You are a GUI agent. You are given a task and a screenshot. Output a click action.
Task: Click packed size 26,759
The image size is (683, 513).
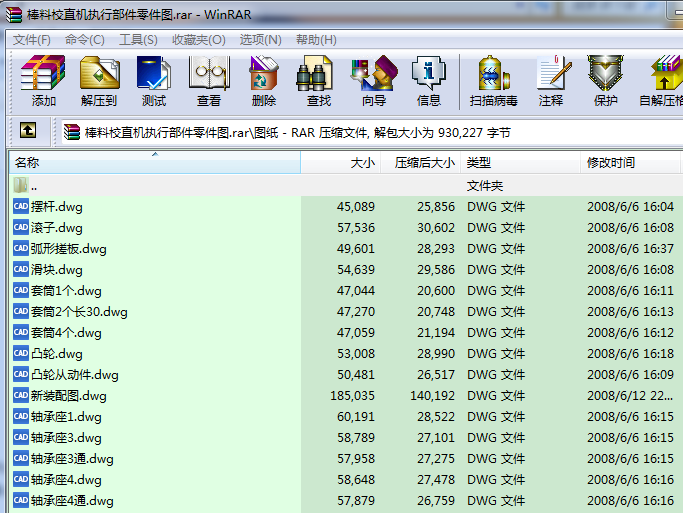pos(436,500)
